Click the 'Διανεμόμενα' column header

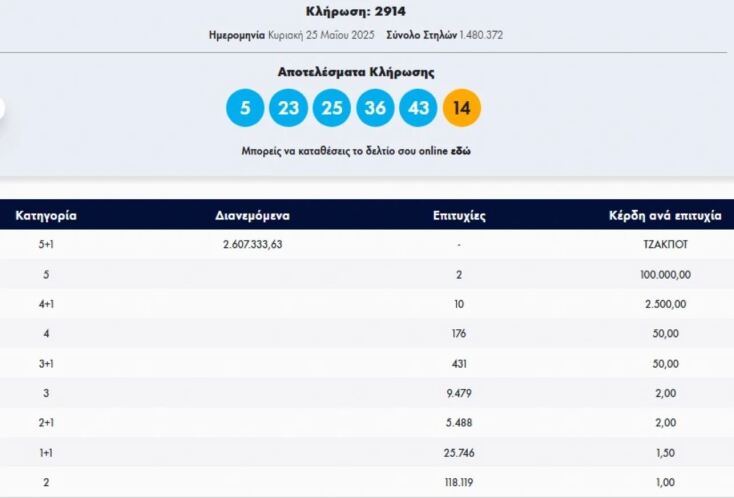coord(252,215)
